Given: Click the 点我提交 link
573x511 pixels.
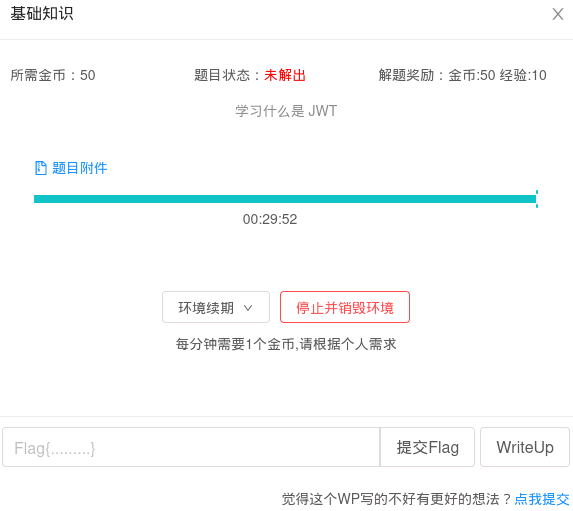Looking at the screenshot, I should 542,499.
